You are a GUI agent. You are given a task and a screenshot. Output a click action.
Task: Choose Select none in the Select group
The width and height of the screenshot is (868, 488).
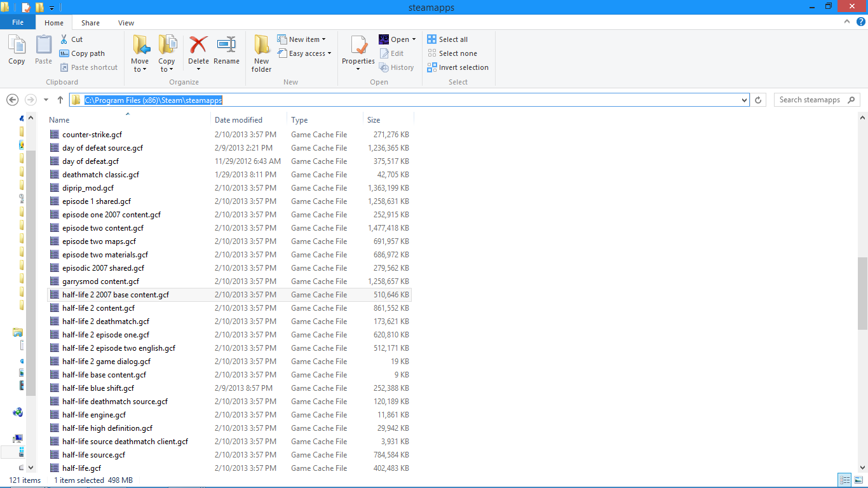(452, 53)
